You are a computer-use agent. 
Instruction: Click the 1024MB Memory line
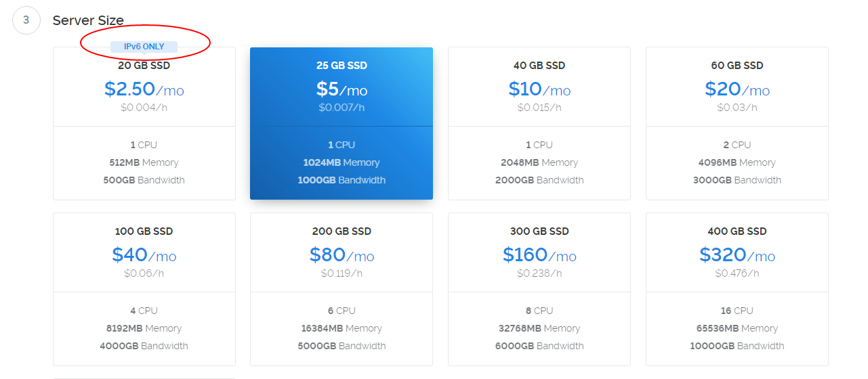click(342, 162)
